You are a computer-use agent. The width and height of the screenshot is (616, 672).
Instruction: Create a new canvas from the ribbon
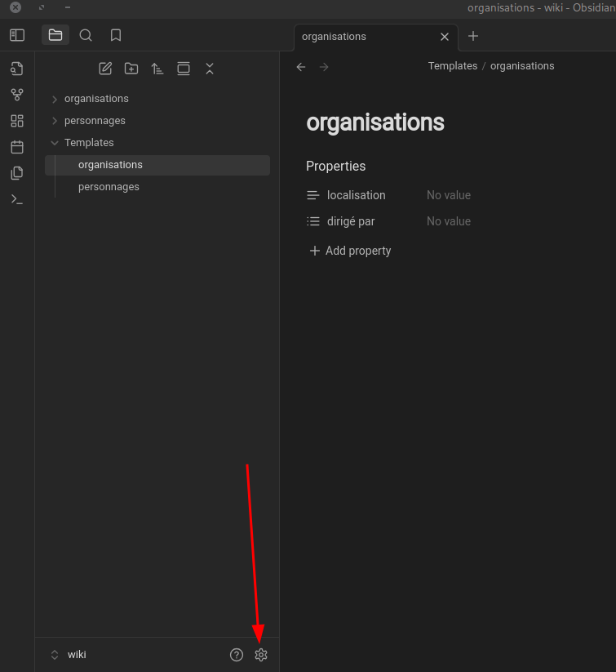(x=17, y=121)
